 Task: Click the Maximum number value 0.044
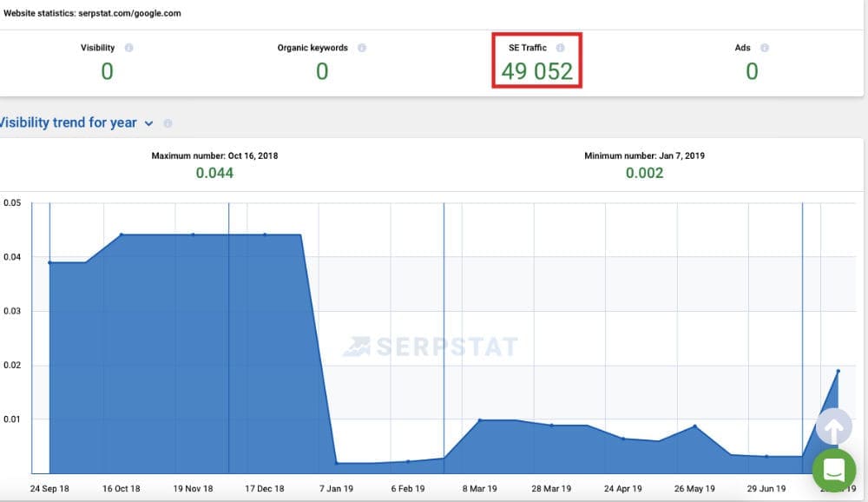coord(214,173)
